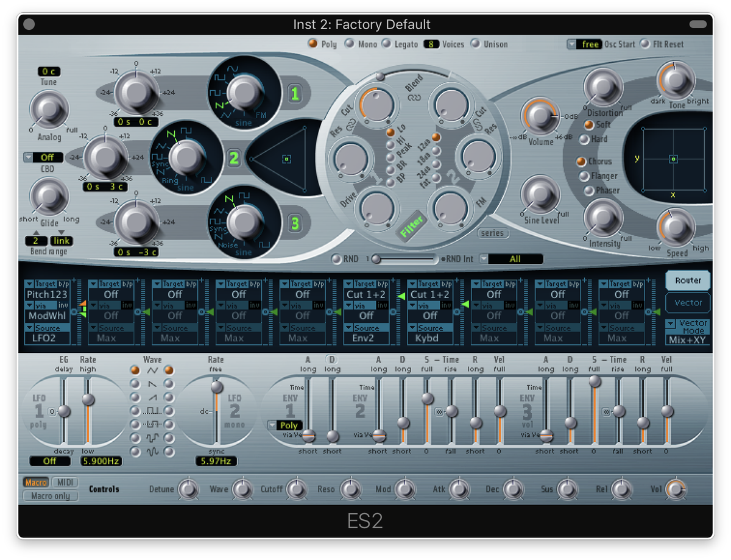
Task: Click the Vol macro knob
Action: pyautogui.click(x=675, y=489)
